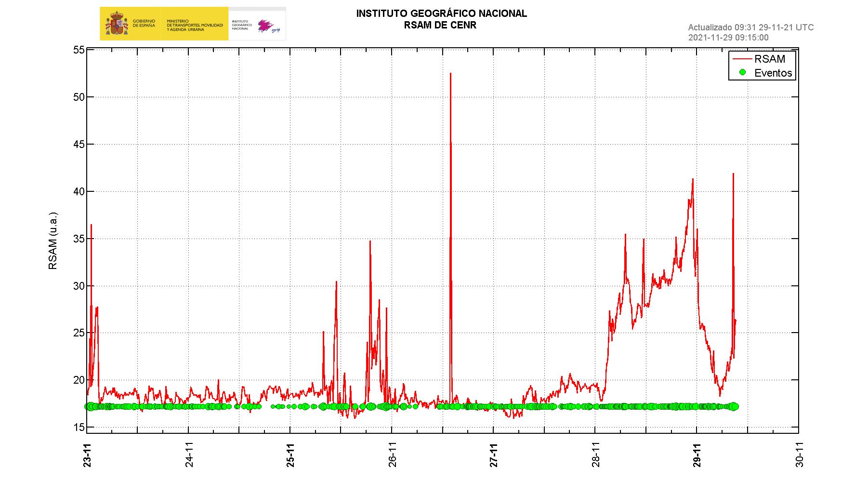Select the RSAM legend label
Image resolution: width=868 pixels, height=482 pixels.
point(770,59)
